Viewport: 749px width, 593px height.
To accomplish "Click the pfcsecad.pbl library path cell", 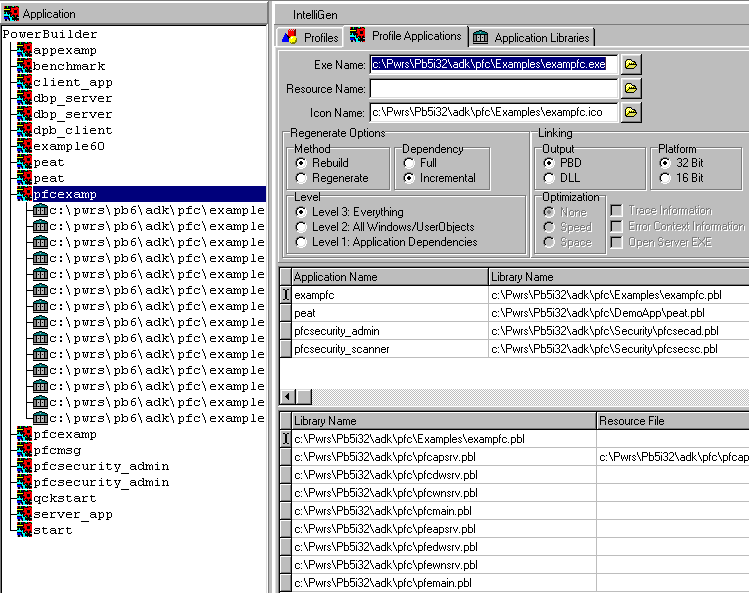I will coord(619,331).
